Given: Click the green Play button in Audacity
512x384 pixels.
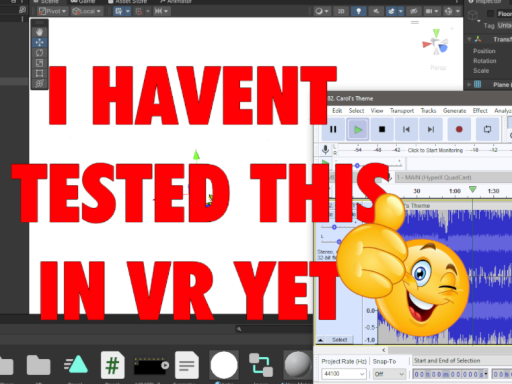Looking at the screenshot, I should click(358, 129).
